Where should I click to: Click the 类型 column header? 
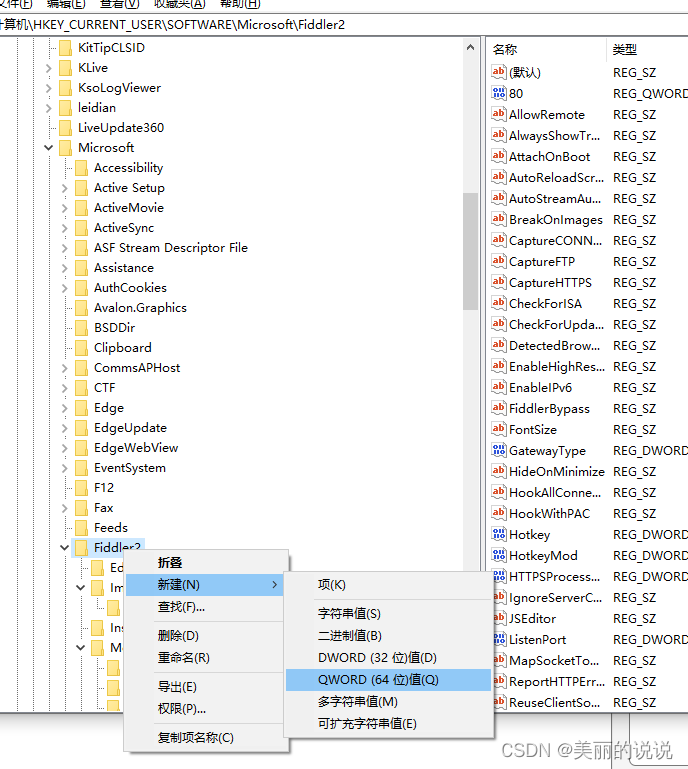[x=648, y=50]
